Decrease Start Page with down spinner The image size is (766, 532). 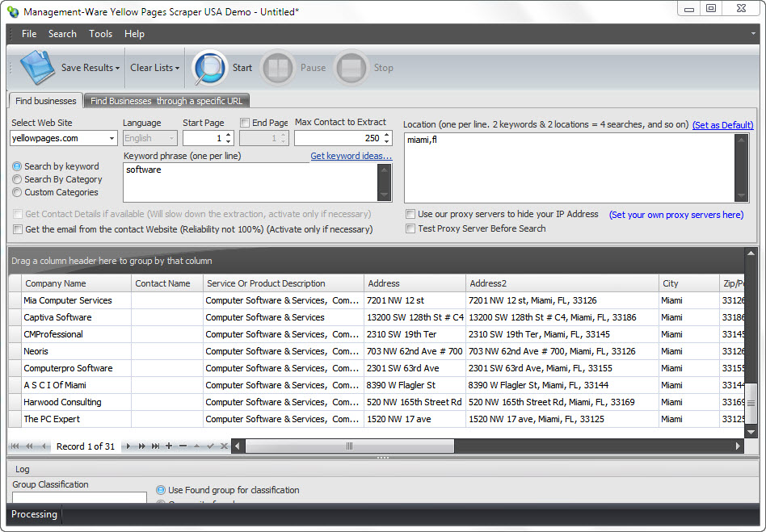pos(229,141)
